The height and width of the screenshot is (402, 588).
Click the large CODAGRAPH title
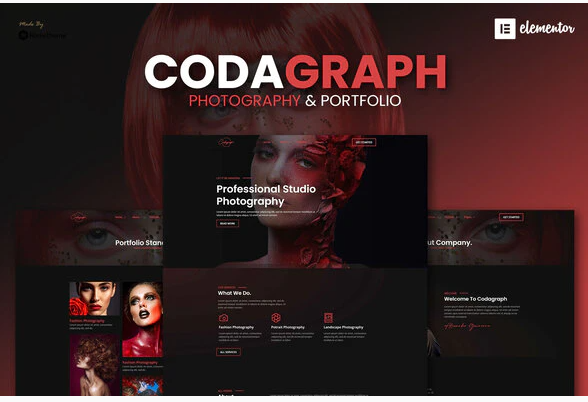(296, 72)
